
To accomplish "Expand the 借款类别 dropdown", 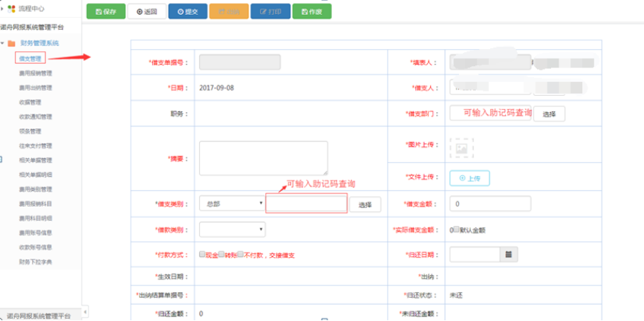I will 232,230.
